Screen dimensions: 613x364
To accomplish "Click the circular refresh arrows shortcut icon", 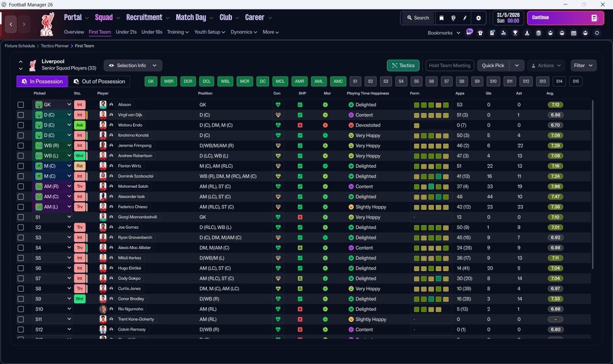I will 597,33.
